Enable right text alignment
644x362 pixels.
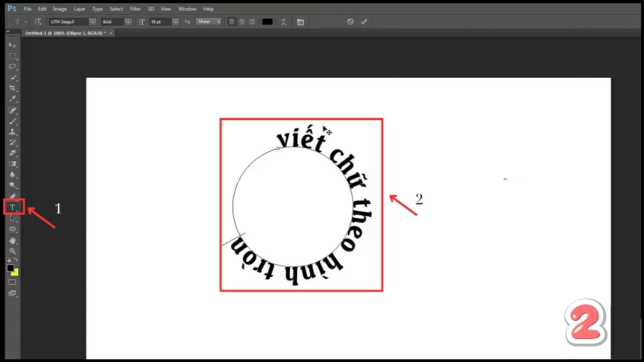pos(251,21)
